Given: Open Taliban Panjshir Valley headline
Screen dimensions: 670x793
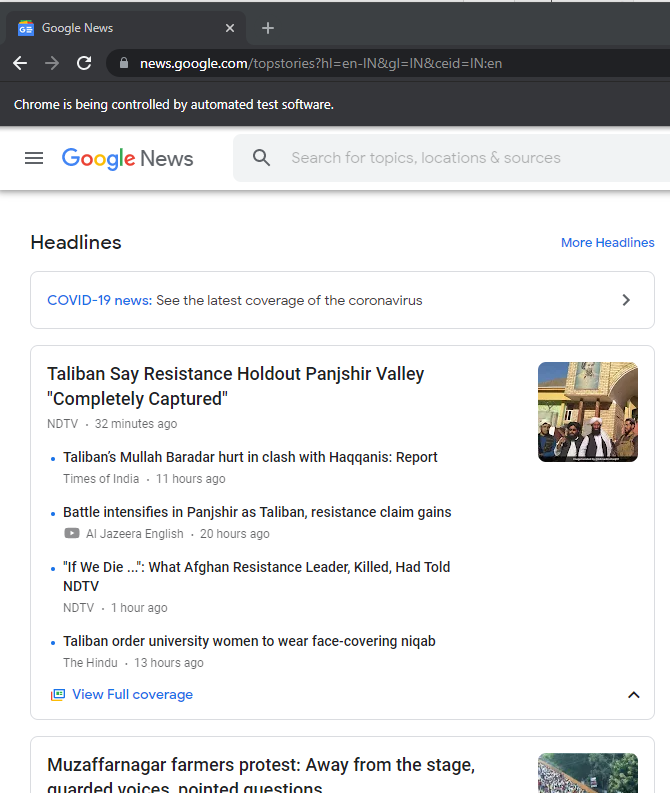Looking at the screenshot, I should (236, 386).
